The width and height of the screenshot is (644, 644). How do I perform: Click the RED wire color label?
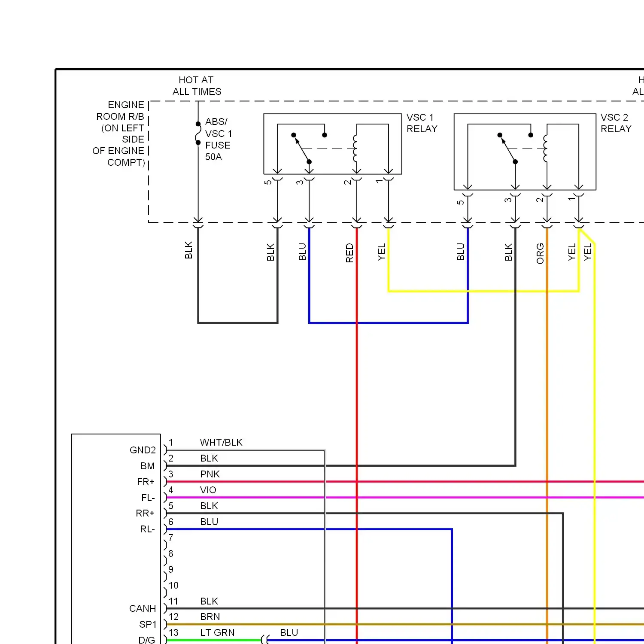[x=349, y=253]
